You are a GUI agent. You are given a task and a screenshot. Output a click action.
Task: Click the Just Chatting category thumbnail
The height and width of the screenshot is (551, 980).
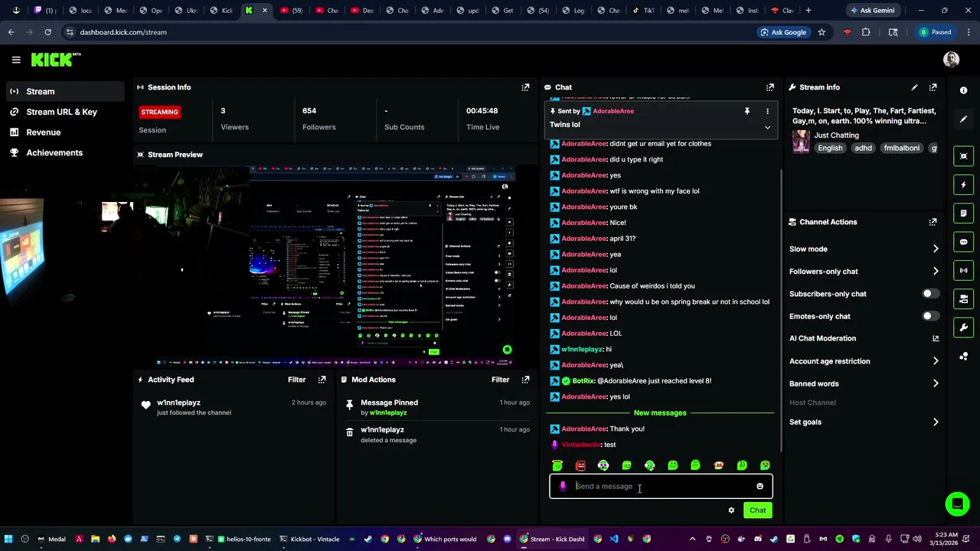(801, 142)
